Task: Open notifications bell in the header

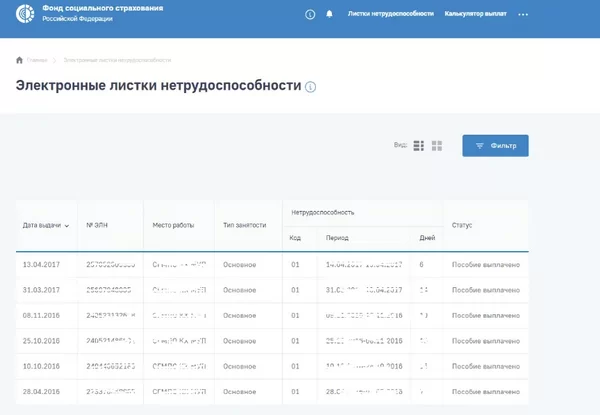Action: coord(328,15)
